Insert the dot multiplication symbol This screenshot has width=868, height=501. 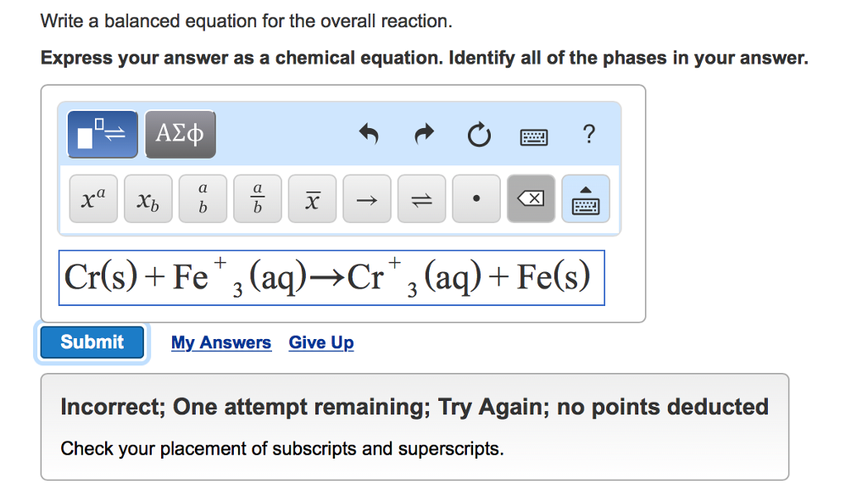476,198
